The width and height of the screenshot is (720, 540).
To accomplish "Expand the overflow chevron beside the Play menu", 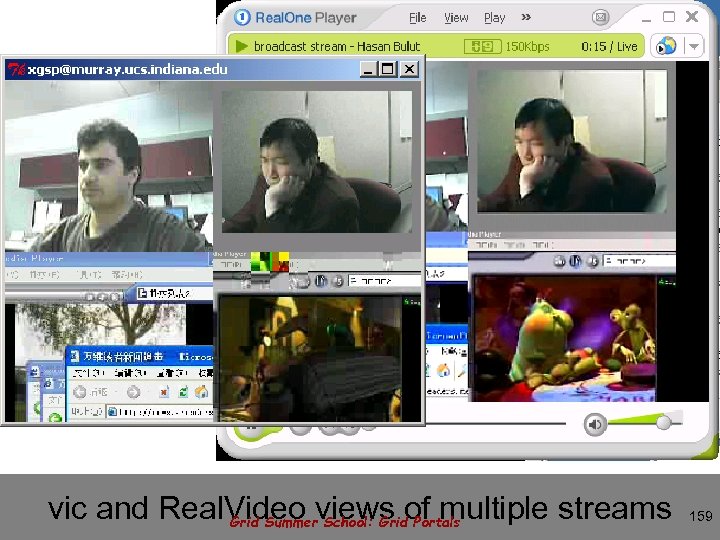I will pos(526,17).
